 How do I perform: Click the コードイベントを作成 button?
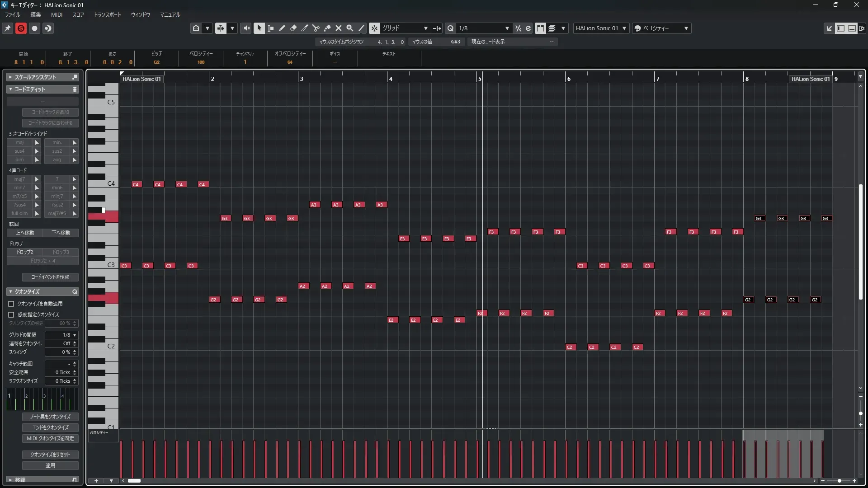[x=50, y=277]
